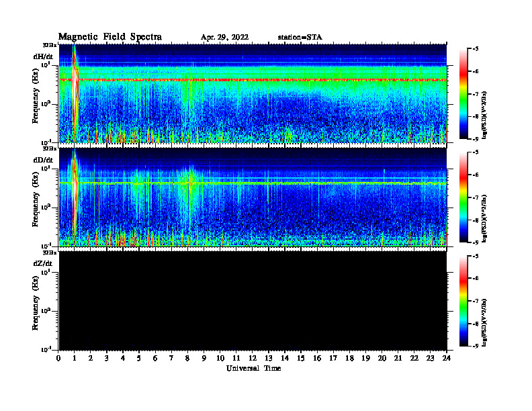Screen dimensions: 532x411
Task: Click hour tick label '9' on time axis
Action: tap(204, 359)
